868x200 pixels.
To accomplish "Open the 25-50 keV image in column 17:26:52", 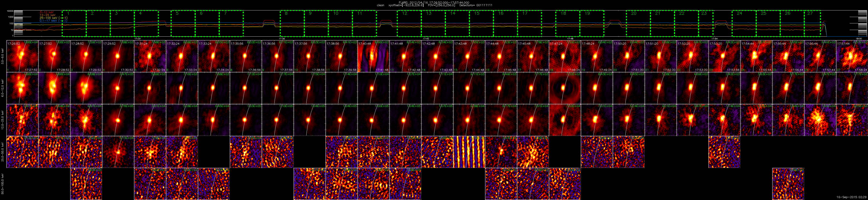I will pyautogui.click(x=23, y=152).
